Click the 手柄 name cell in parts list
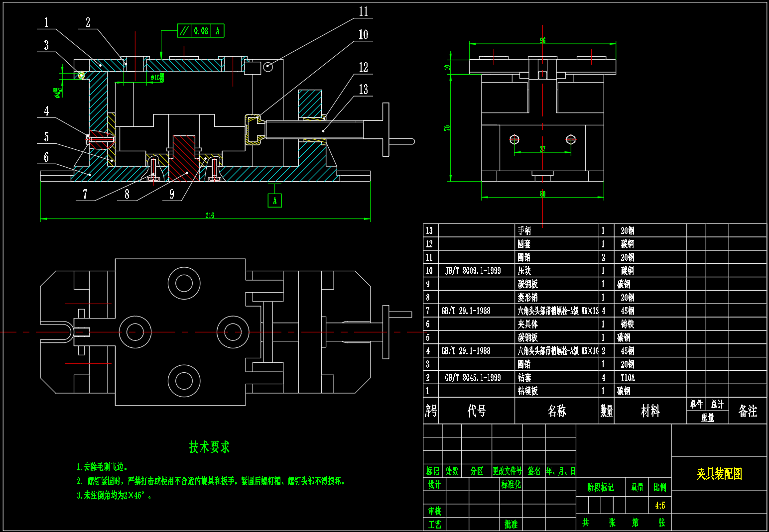769x532 pixels. click(524, 231)
